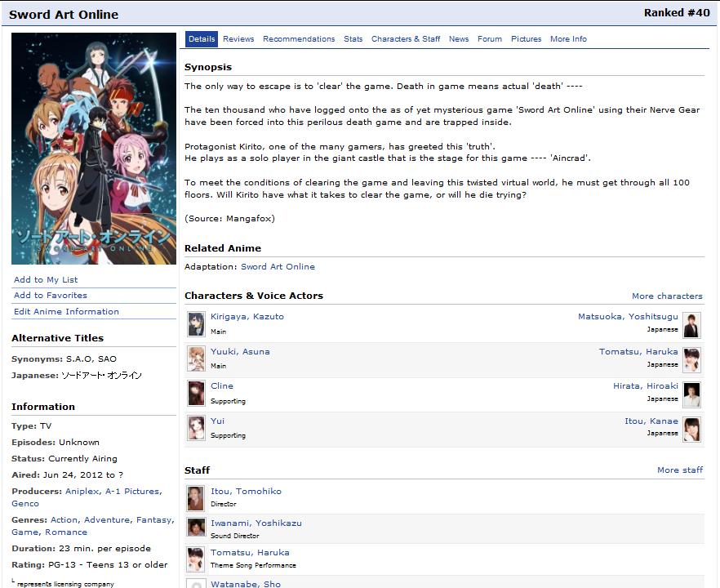Click 'Rating: PG-13 - Teens 13 or older'
This screenshot has width=720, height=588.
coord(90,564)
